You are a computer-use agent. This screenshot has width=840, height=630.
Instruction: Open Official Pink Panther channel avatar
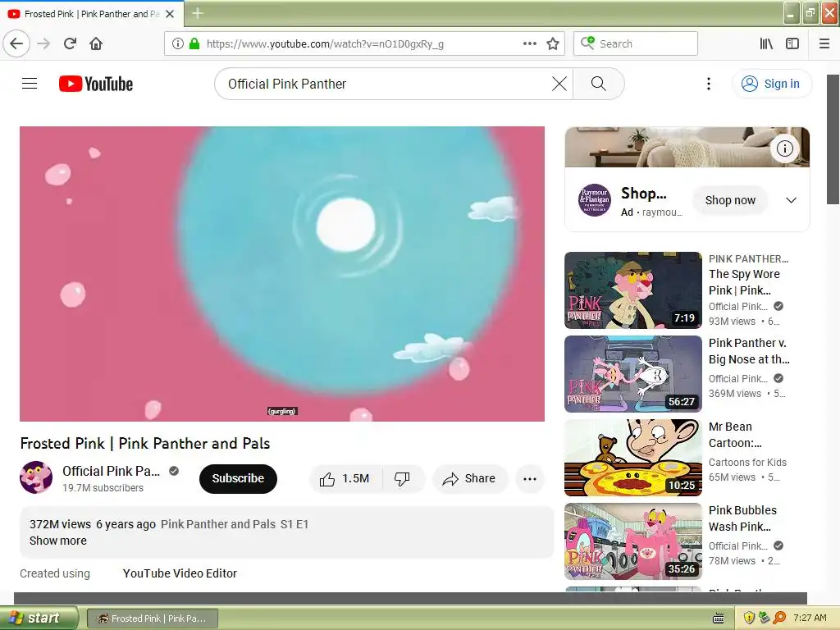click(36, 477)
